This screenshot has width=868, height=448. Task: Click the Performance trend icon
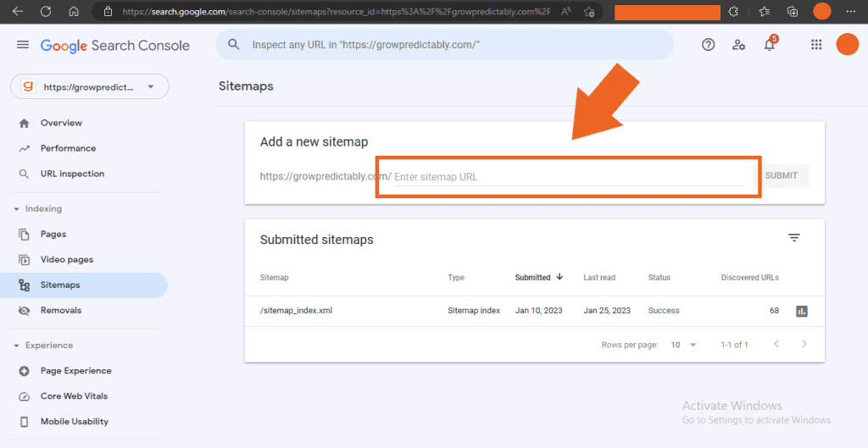[24, 148]
